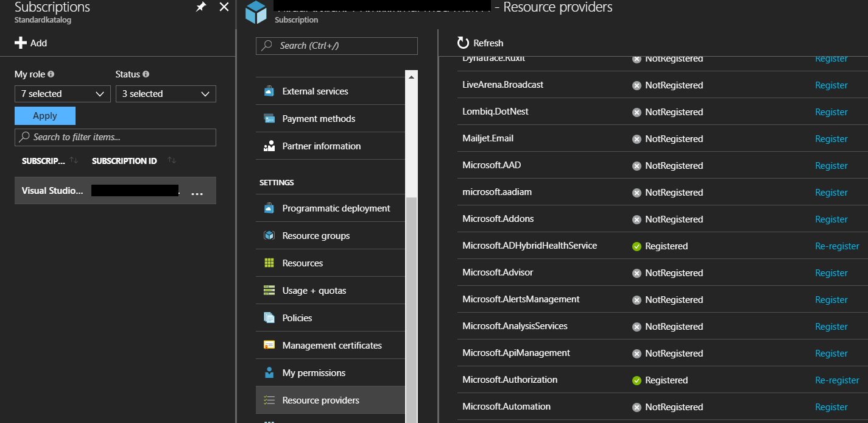
Task: Open the My role dropdown
Action: (62, 94)
